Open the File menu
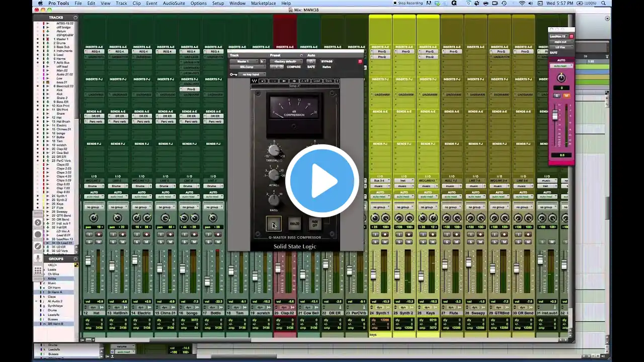Image resolution: width=644 pixels, height=362 pixels. pyautogui.click(x=78, y=3)
